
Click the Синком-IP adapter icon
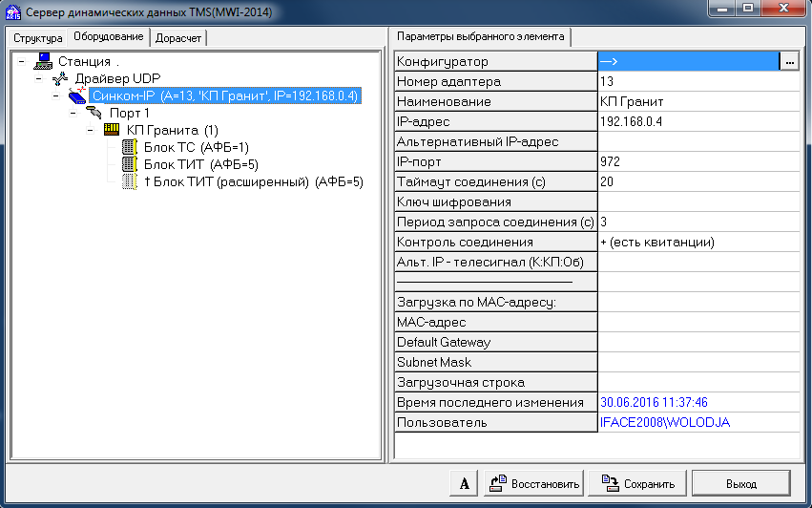pyautogui.click(x=77, y=95)
